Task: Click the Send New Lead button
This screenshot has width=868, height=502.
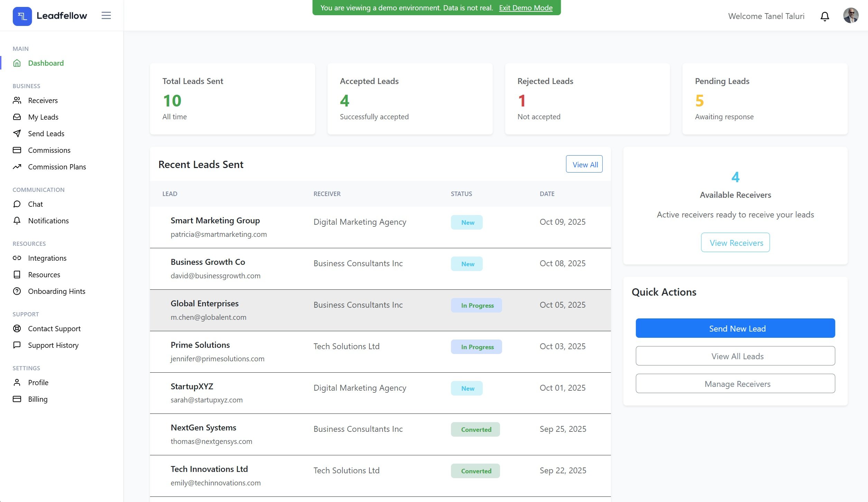Action: click(x=735, y=328)
